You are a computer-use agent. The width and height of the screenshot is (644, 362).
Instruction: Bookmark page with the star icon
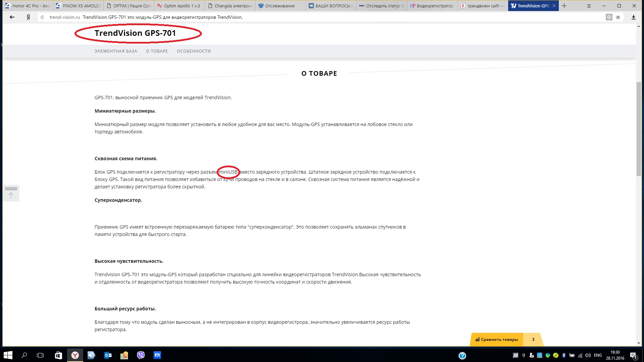pos(618,17)
